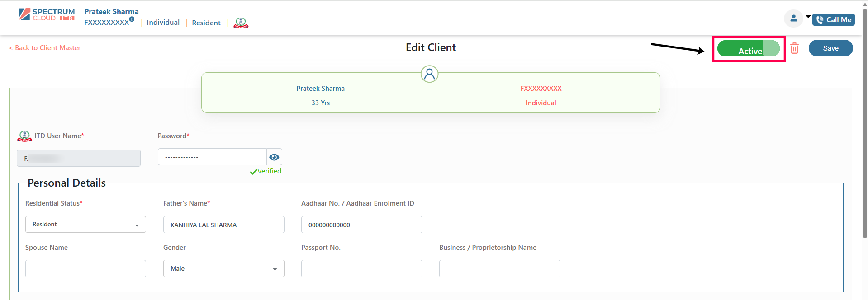Click the red delete trash icon
The image size is (868, 300).
tap(794, 48)
